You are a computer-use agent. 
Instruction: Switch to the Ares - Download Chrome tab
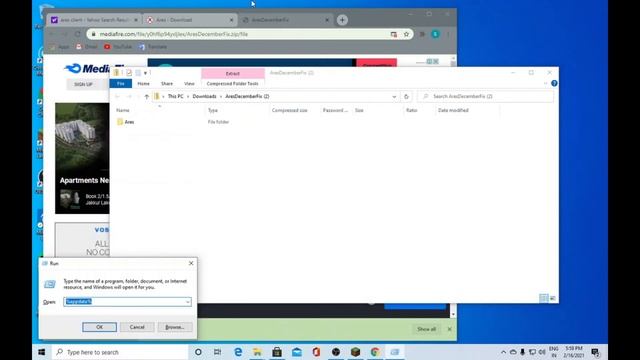coord(190,20)
